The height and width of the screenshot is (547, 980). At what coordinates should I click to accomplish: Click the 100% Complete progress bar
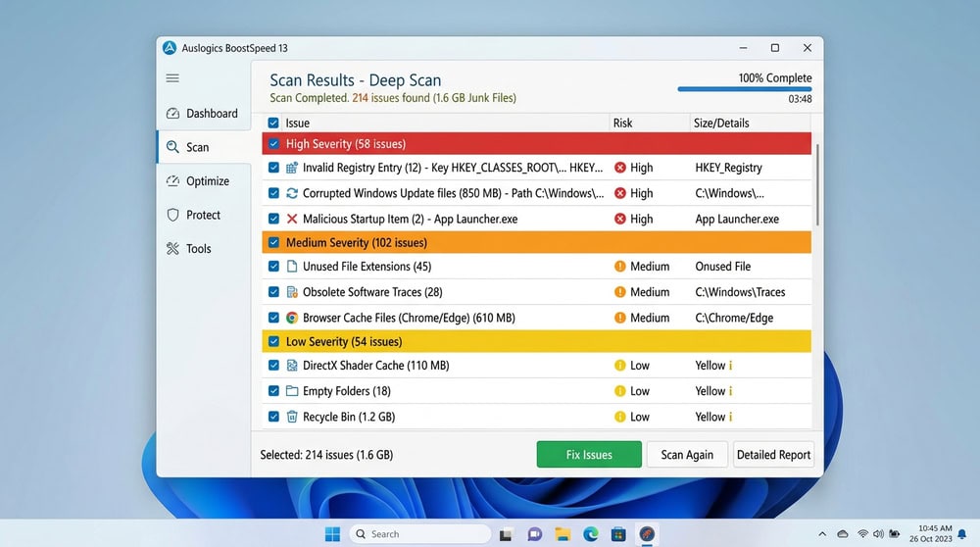[x=745, y=89]
